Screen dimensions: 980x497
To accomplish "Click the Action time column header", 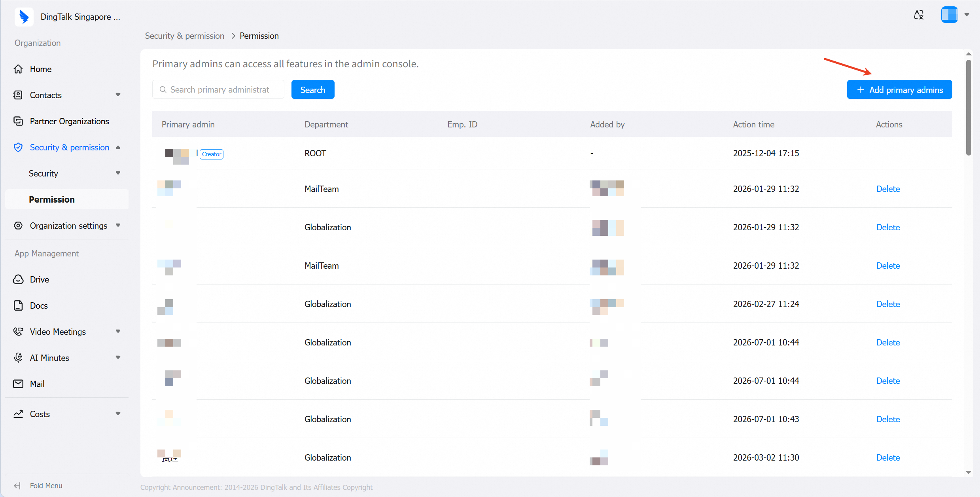I will 753,125.
